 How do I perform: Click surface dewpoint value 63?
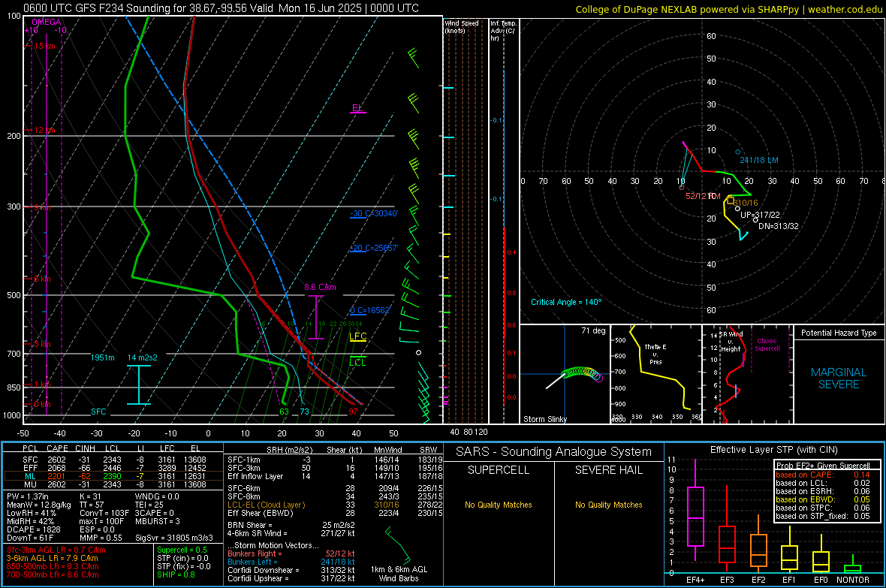285,412
